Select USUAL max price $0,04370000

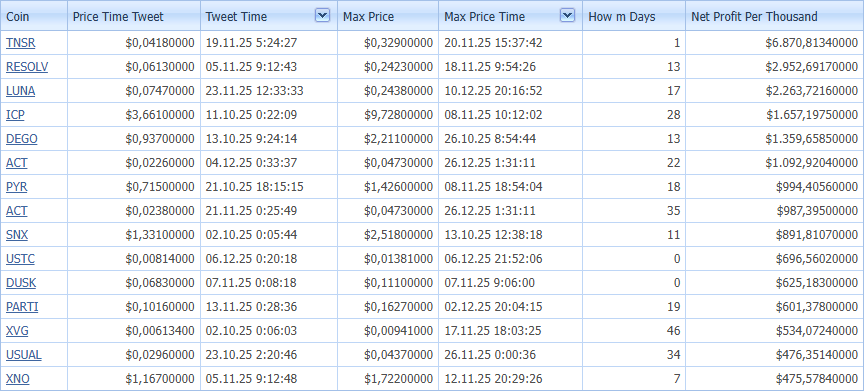click(x=398, y=355)
